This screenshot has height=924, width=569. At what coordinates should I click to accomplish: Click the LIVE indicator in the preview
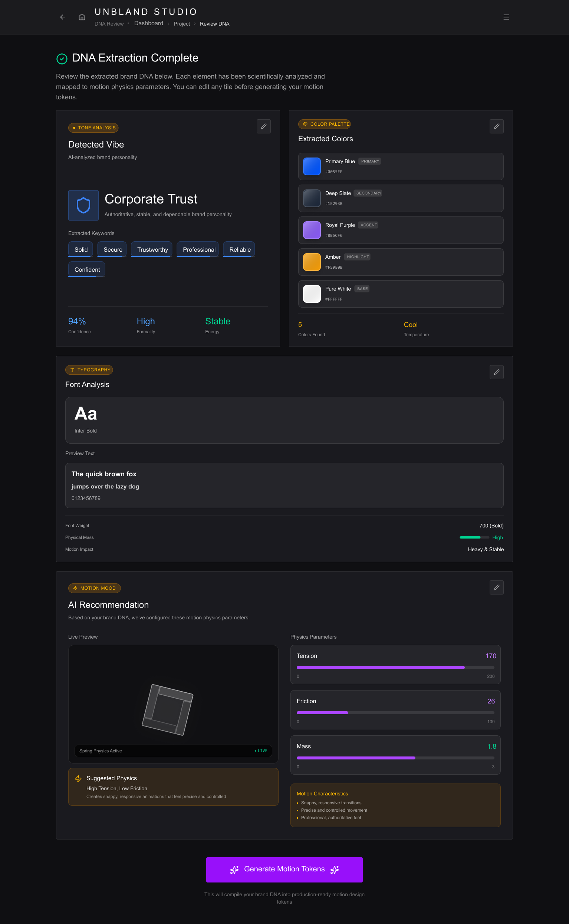(261, 751)
